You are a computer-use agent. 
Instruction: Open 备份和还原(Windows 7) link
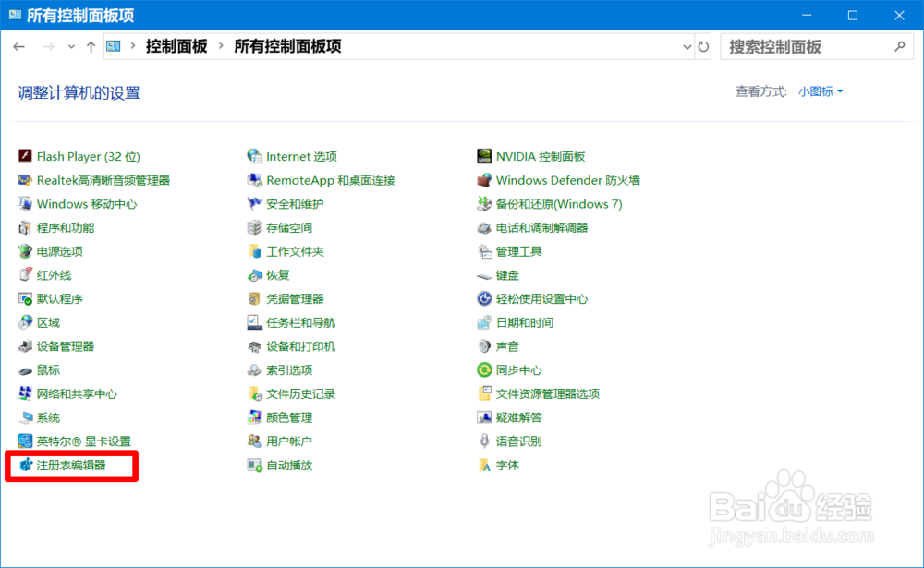[559, 204]
